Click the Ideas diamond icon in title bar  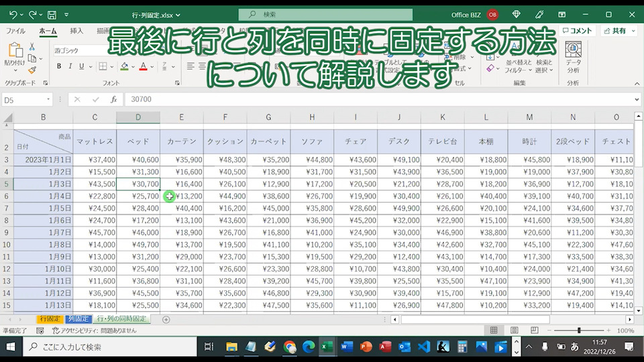(517, 14)
